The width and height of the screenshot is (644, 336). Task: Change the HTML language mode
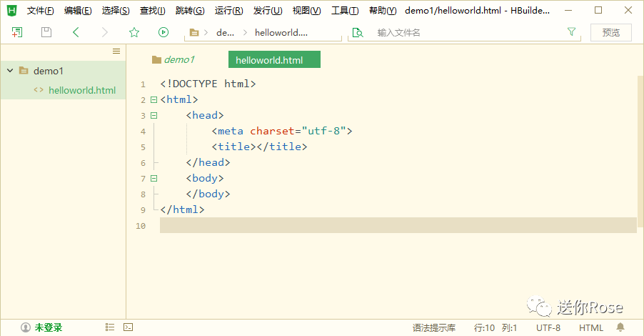pos(591,327)
